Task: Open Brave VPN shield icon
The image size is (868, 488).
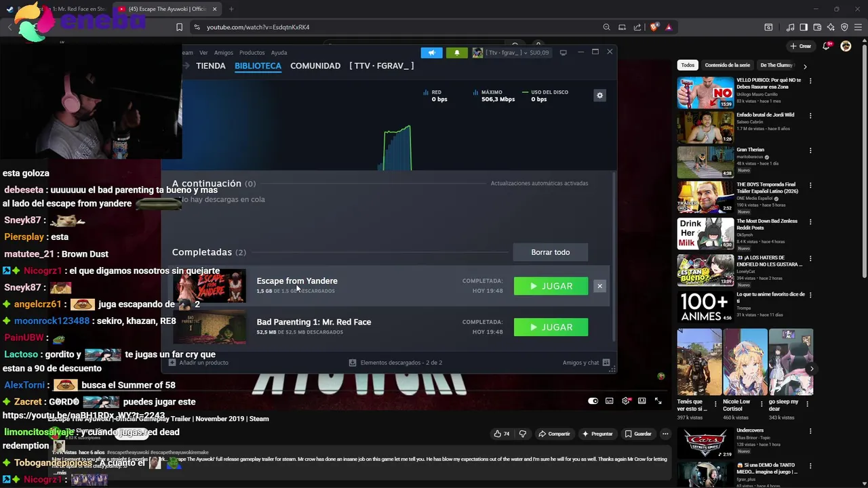Action: point(844,27)
